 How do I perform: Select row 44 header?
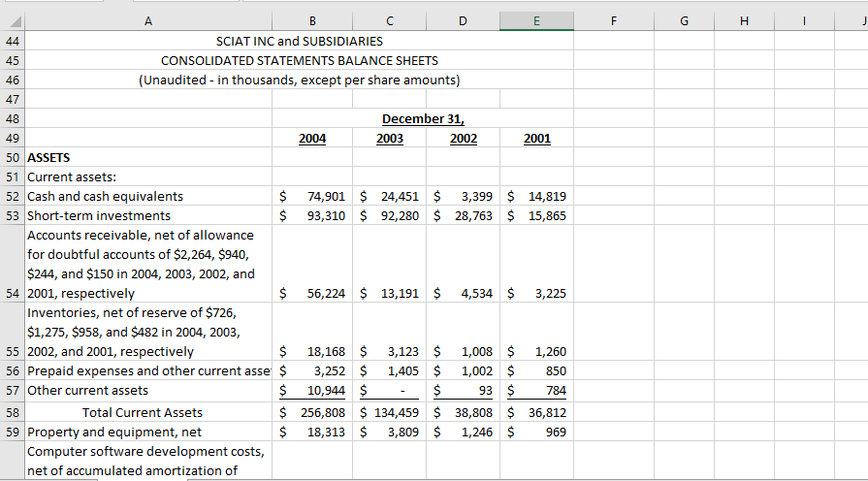[13, 41]
